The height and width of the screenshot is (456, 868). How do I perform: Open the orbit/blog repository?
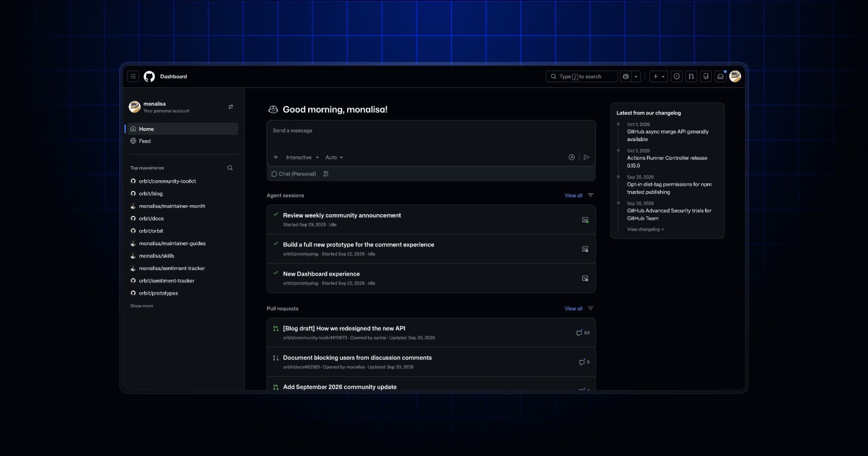pos(150,194)
